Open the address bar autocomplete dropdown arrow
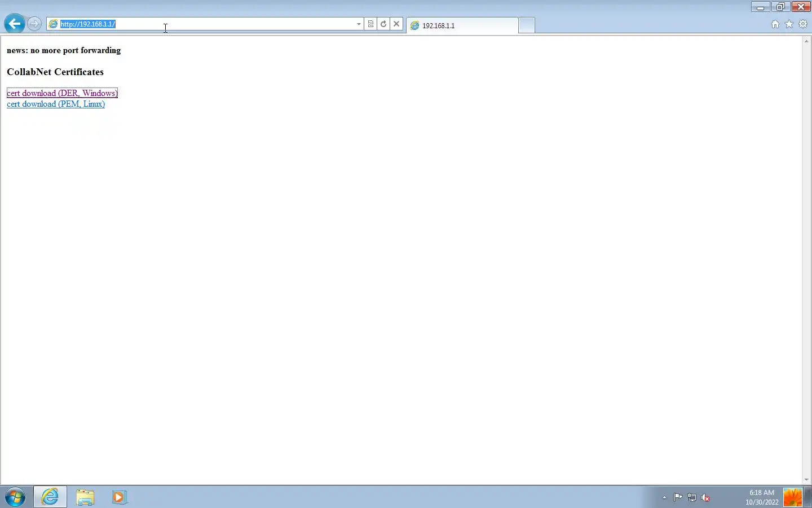Viewport: 812px width, 508px height. [359, 24]
